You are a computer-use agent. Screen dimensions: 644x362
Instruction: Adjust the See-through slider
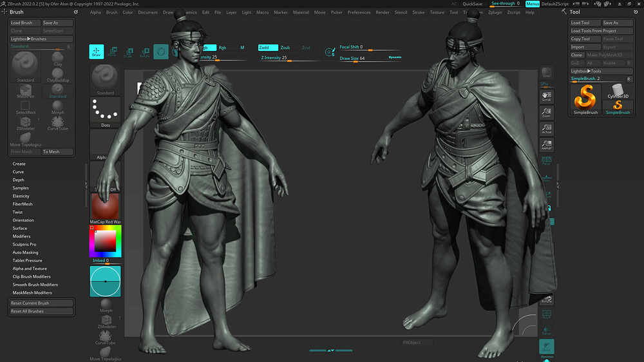coord(506,4)
